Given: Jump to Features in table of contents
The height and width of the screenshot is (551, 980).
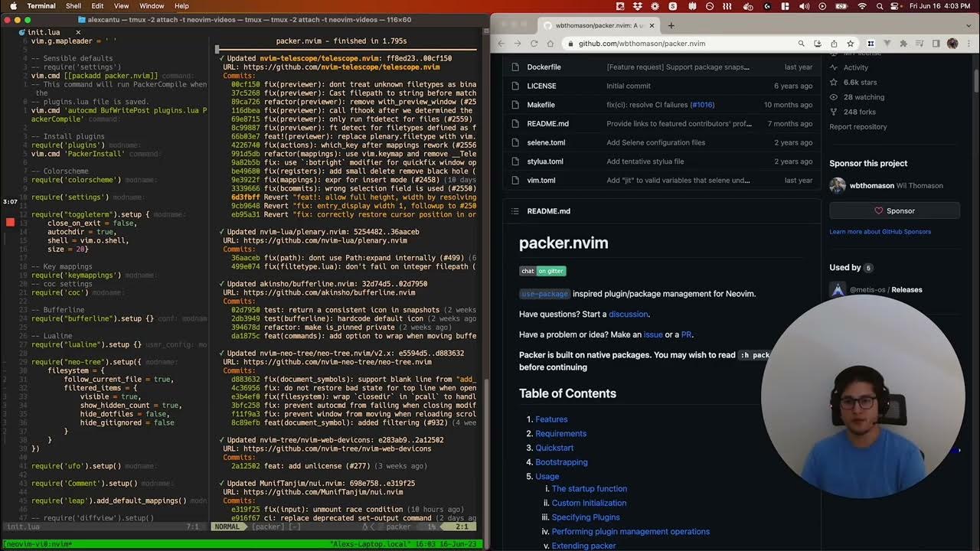Looking at the screenshot, I should click(551, 419).
